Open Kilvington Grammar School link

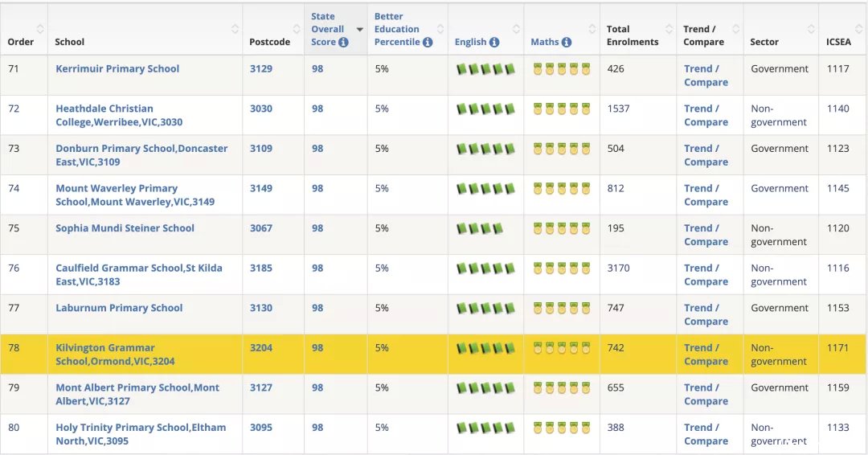(115, 355)
